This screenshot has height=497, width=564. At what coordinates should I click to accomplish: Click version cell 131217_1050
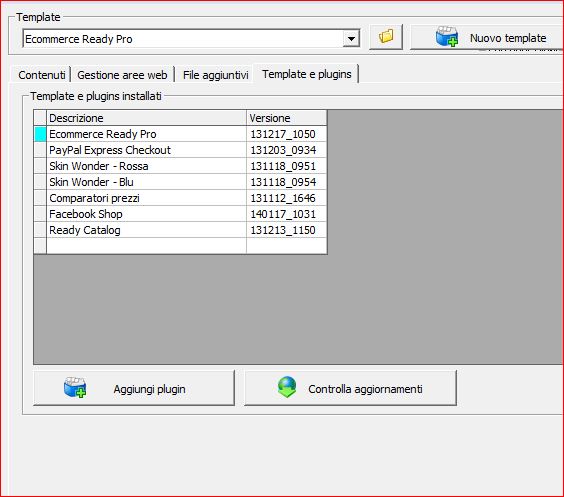(x=287, y=134)
